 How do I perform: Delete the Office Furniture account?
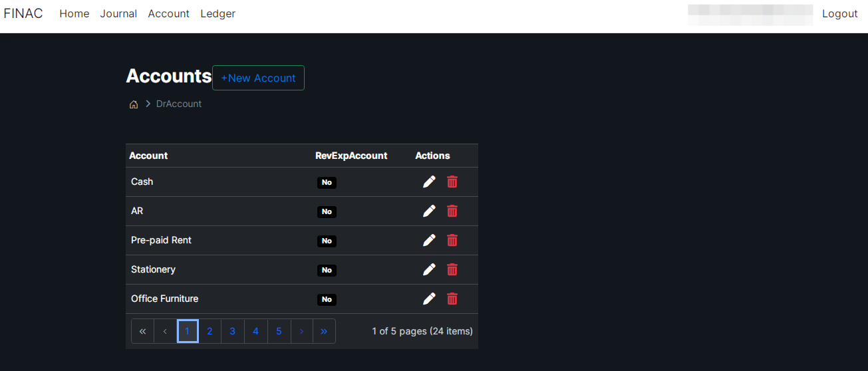(x=452, y=299)
